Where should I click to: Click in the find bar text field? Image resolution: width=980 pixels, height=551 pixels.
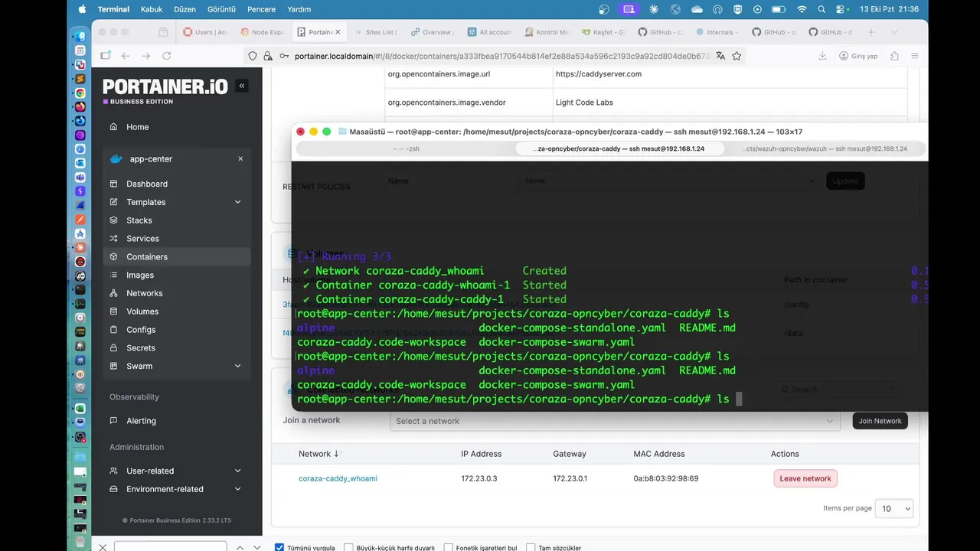(x=170, y=546)
